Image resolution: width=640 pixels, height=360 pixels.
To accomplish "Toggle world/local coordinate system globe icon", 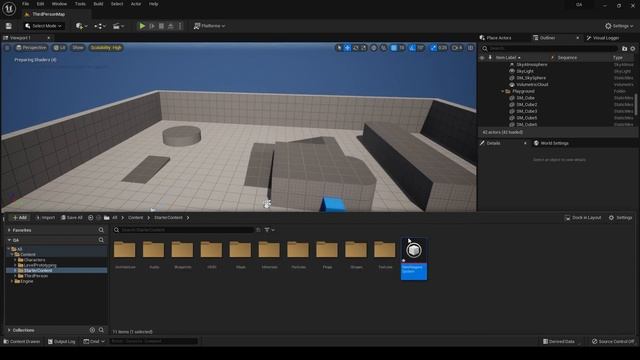I will pos(374,48).
